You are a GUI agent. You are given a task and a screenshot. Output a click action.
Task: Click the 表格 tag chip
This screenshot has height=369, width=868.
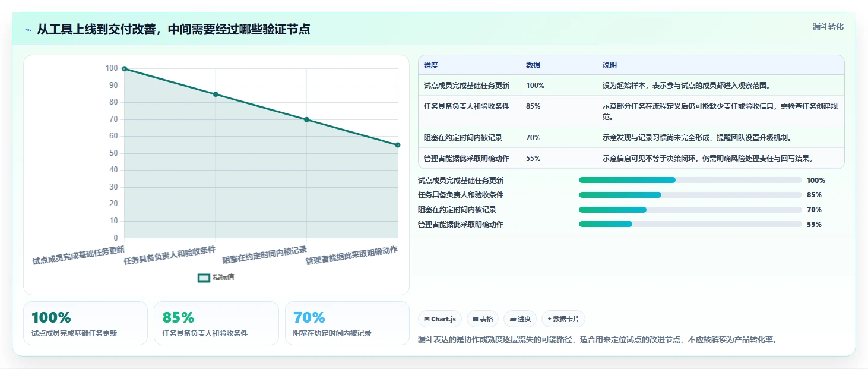coord(483,319)
